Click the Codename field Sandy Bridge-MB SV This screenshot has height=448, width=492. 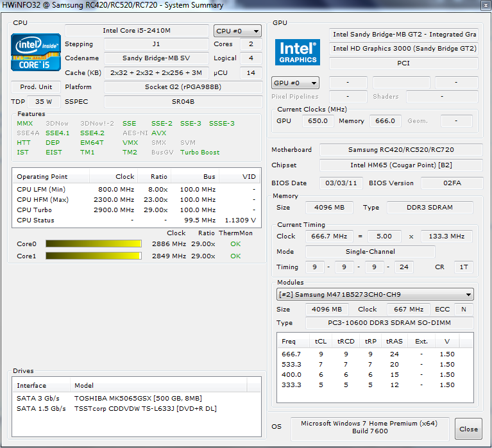click(156, 58)
